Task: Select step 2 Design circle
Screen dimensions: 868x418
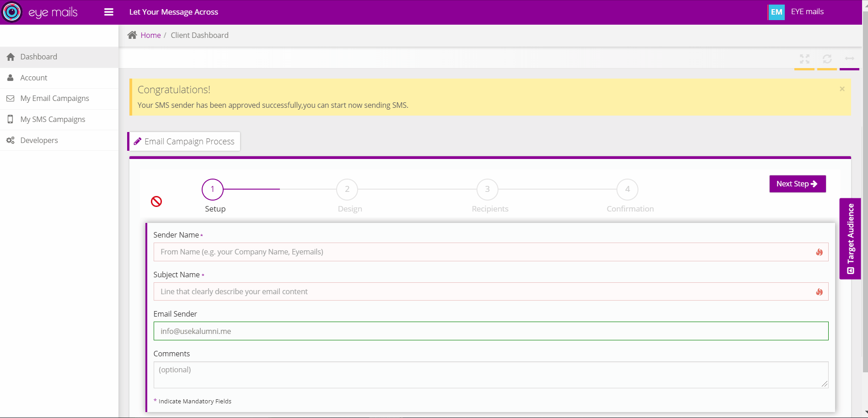Action: (x=347, y=189)
